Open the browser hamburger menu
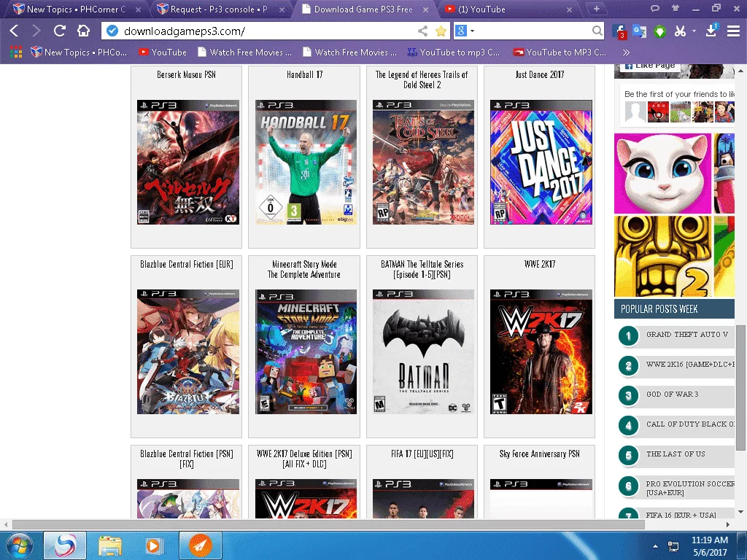This screenshot has width=747, height=560. pos(733,31)
